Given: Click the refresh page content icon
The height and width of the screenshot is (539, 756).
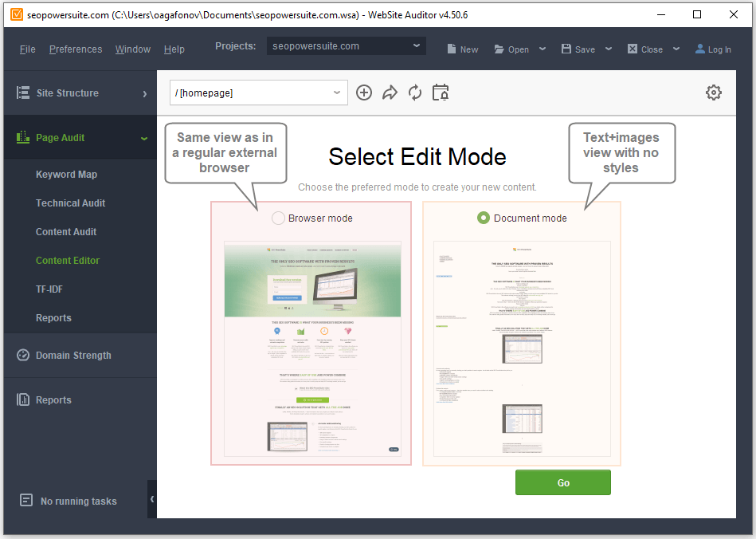Looking at the screenshot, I should (x=414, y=92).
